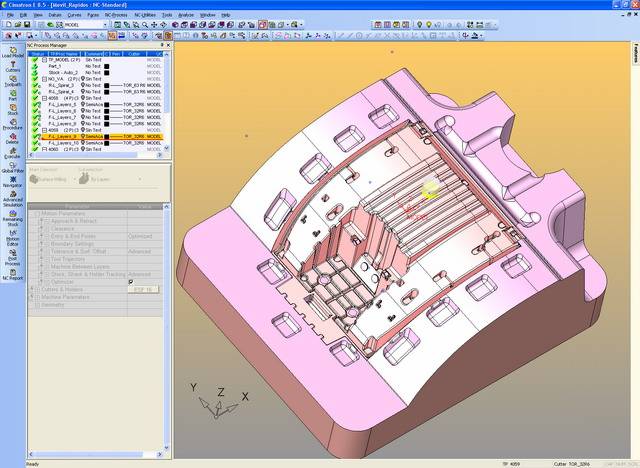This screenshot has width=640, height=468.
Task: Toggle visibility bulb for F-L_Layers_7
Action: coord(83,118)
